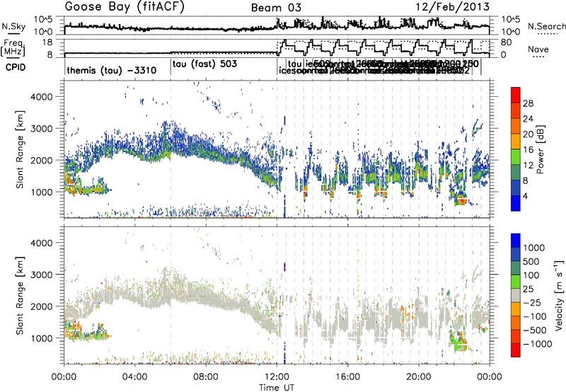Click the 2000 tick on velocity panel range axis
Image resolution: width=566 pixels, height=392 pixels.
tap(41, 306)
